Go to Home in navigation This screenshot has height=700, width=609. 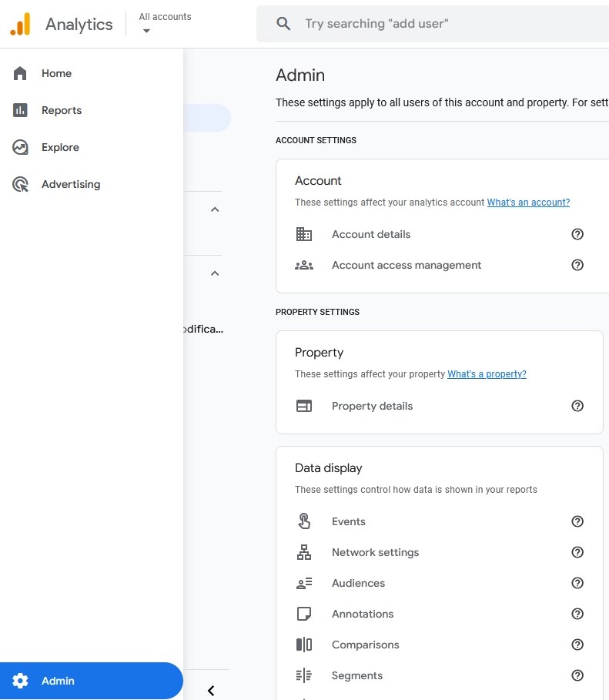pos(56,73)
